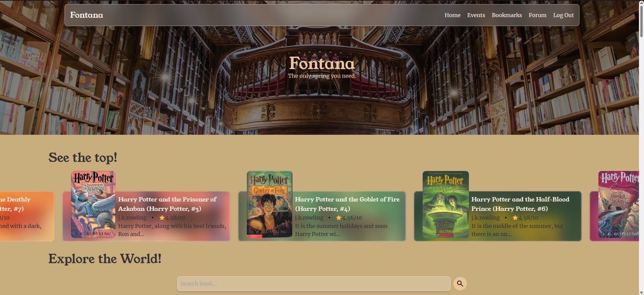Open the Events nav link
Screen dimensions: 644x295
pyautogui.click(x=476, y=15)
